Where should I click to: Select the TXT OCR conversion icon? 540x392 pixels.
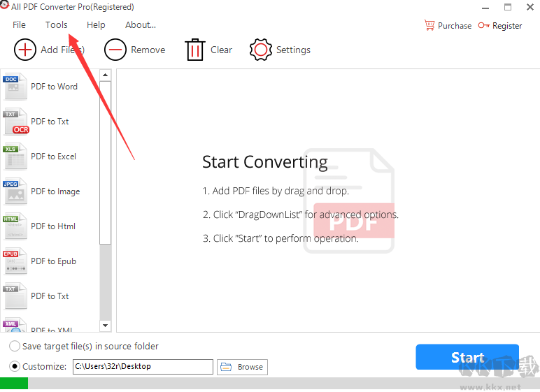pos(16,122)
